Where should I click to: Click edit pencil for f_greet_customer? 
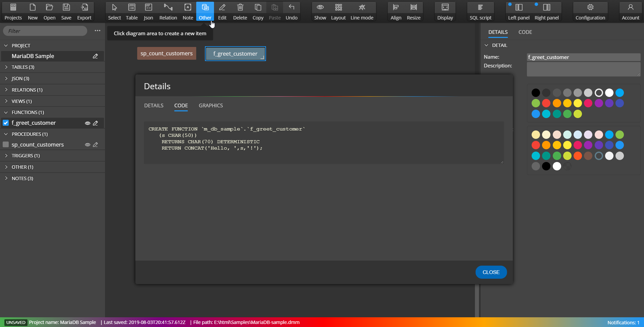(95, 123)
